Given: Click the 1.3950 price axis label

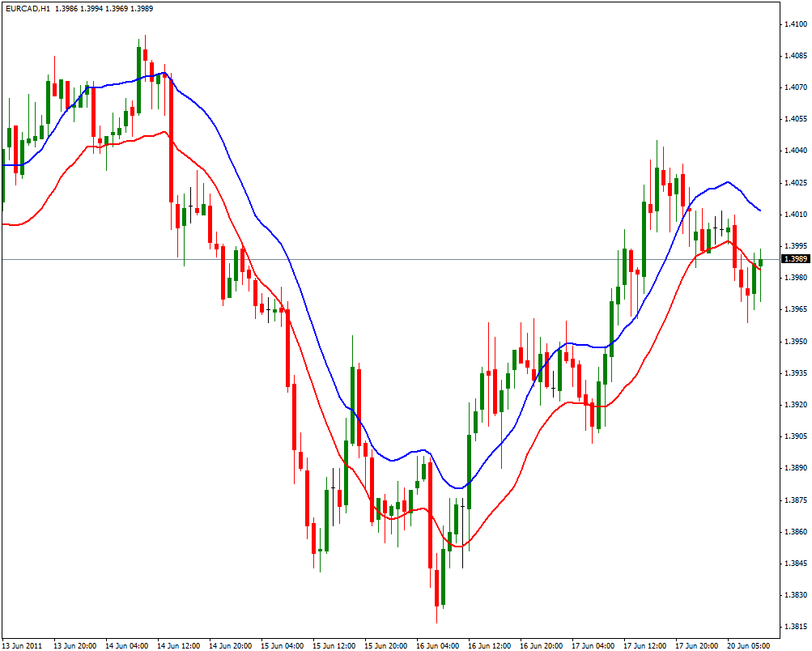Looking at the screenshot, I should [x=796, y=342].
